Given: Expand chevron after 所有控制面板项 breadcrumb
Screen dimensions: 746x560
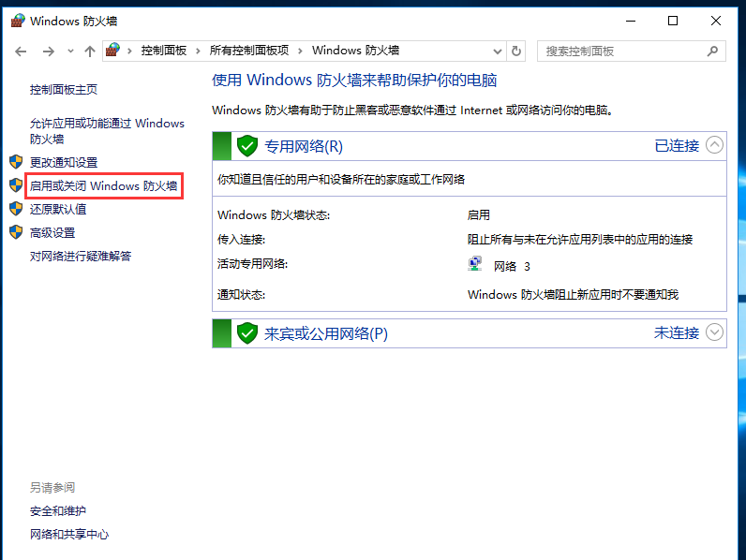Looking at the screenshot, I should 300,51.
